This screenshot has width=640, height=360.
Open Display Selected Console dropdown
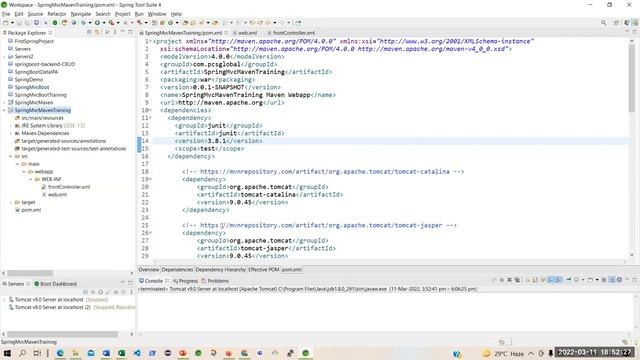[583, 280]
